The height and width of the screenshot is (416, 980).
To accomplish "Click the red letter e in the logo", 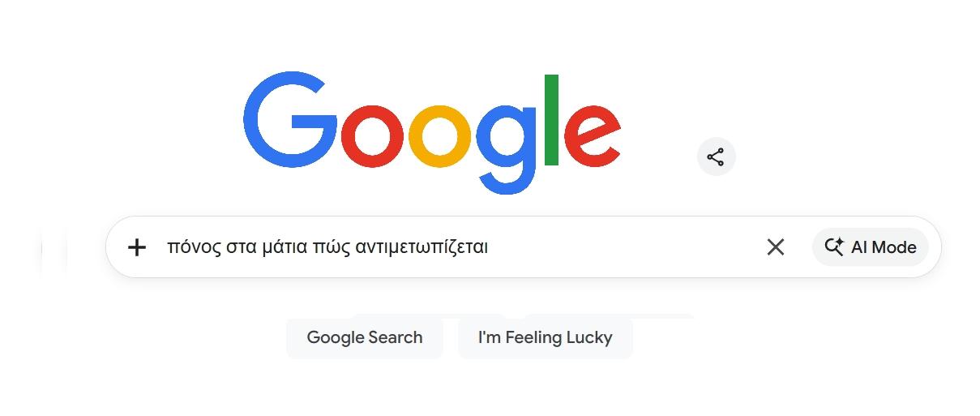I will [x=592, y=135].
